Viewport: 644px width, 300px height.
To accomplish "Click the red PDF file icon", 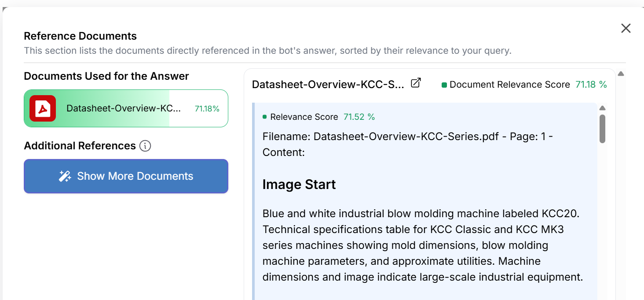I will (43, 108).
